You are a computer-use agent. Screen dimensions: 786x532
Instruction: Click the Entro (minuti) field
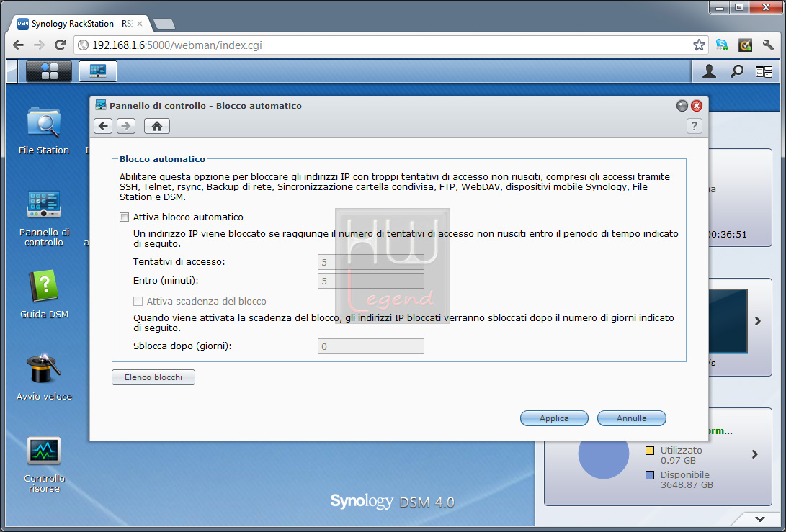click(x=371, y=281)
